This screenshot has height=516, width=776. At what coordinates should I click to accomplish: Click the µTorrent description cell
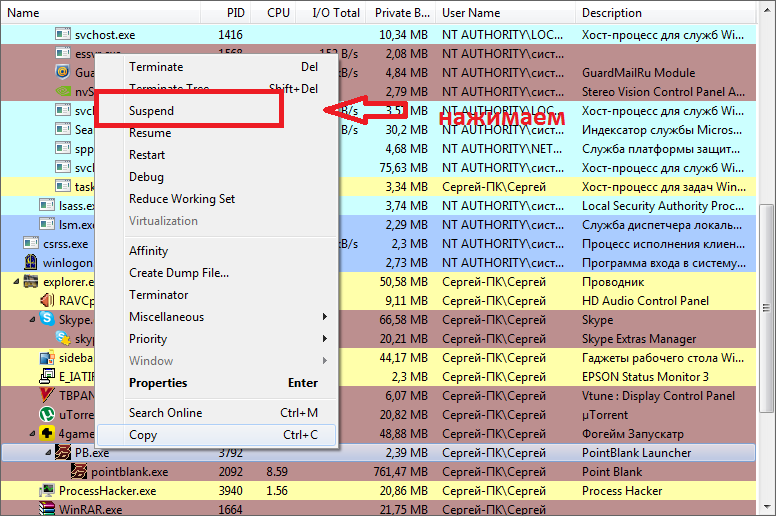[605, 415]
